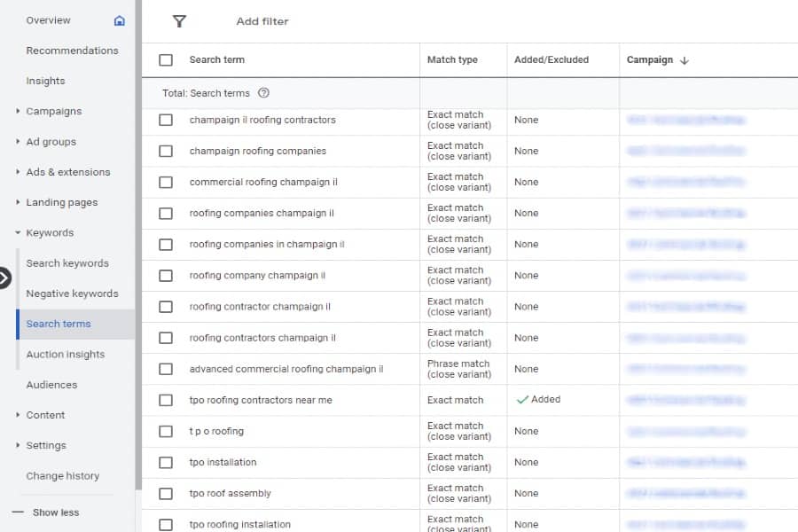Click search term commercial roofing champaign il
Viewport: 798px width, 532px height.
(263, 183)
